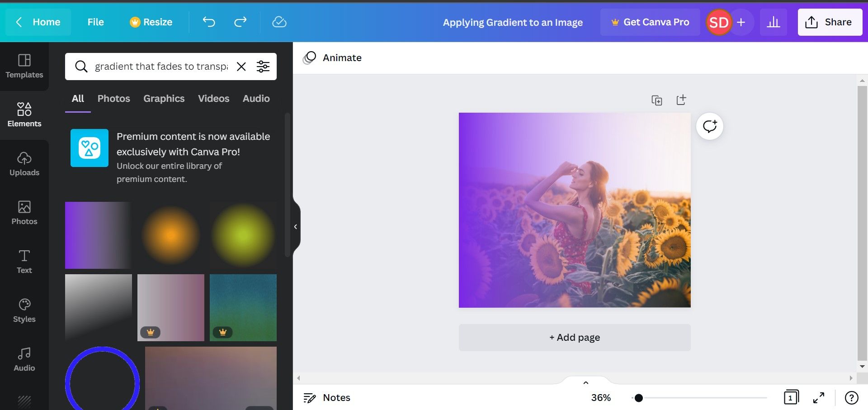Screen dimensions: 868x410
Task: Switch to the Graphics tab
Action: coord(164,99)
